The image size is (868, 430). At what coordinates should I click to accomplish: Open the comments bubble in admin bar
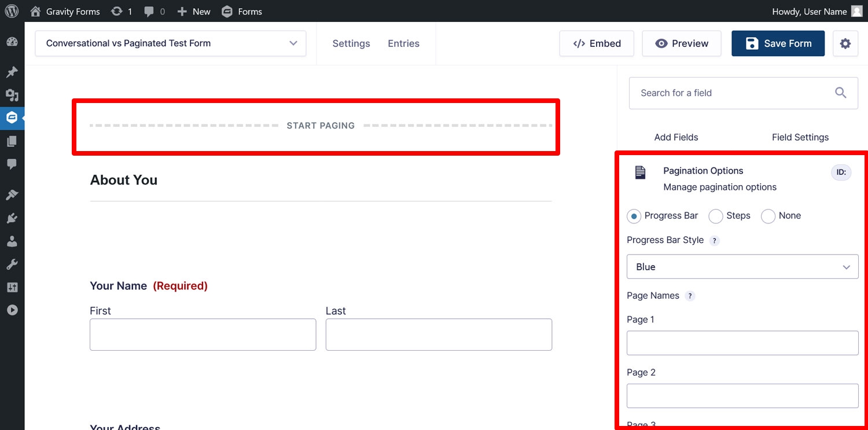coord(155,11)
